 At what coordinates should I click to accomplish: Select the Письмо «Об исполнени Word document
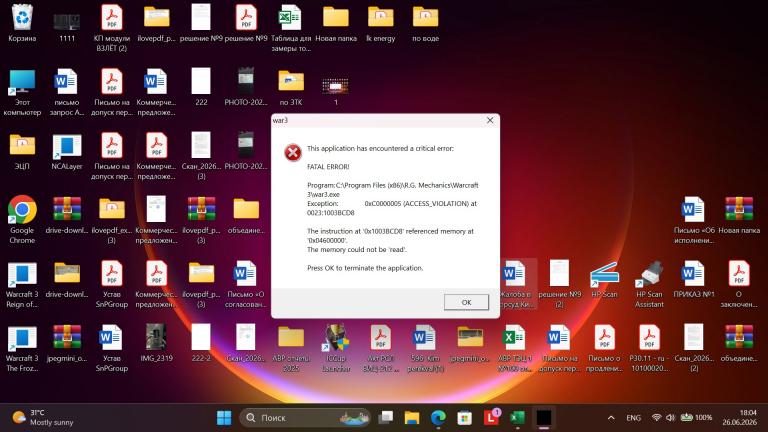point(694,219)
